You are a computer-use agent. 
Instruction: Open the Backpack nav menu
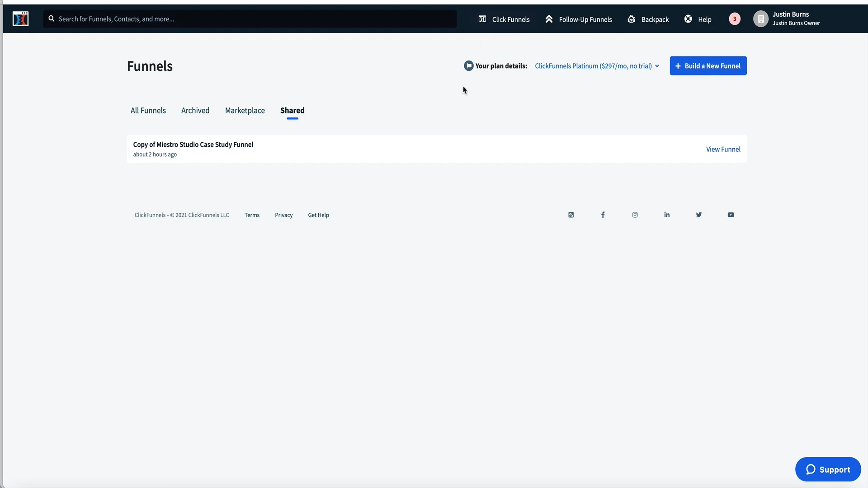coord(648,19)
